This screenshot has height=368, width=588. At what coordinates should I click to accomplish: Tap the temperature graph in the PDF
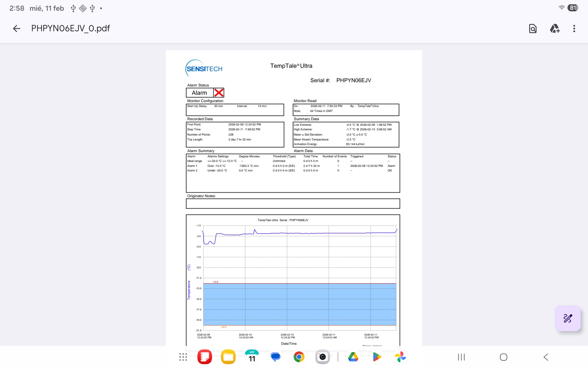[x=293, y=279]
